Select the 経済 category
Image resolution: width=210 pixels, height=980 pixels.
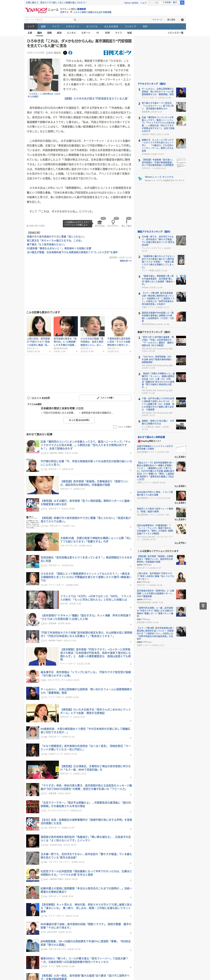pyautogui.click(x=59, y=33)
